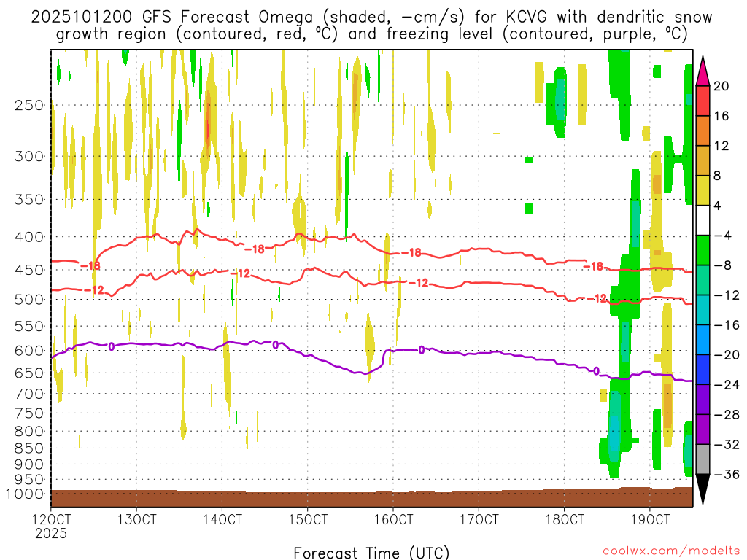Screen dimensions: 747x560
Task: Click the first line of the chart title
Action: (371, 17)
